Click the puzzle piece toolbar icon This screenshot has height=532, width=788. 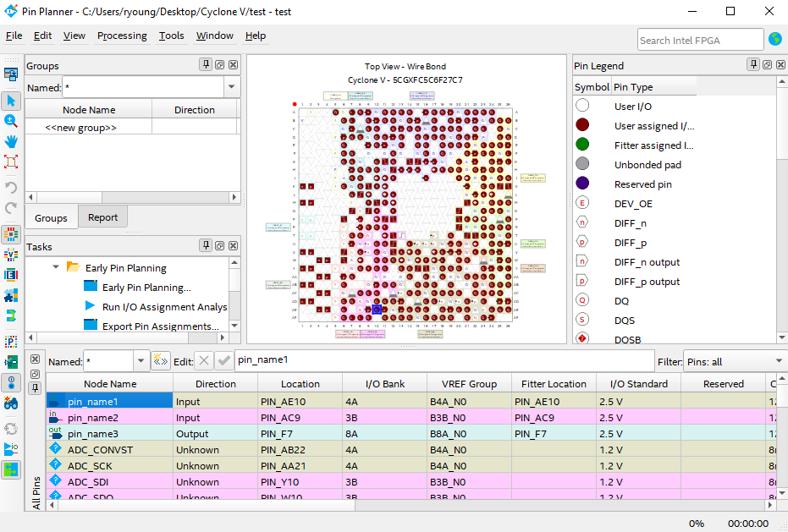pos(11,295)
